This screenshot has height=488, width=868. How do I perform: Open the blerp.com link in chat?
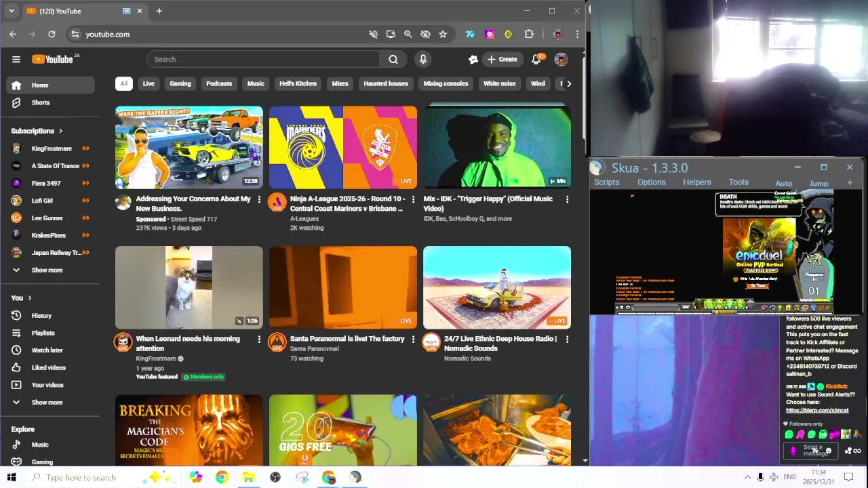tap(817, 410)
